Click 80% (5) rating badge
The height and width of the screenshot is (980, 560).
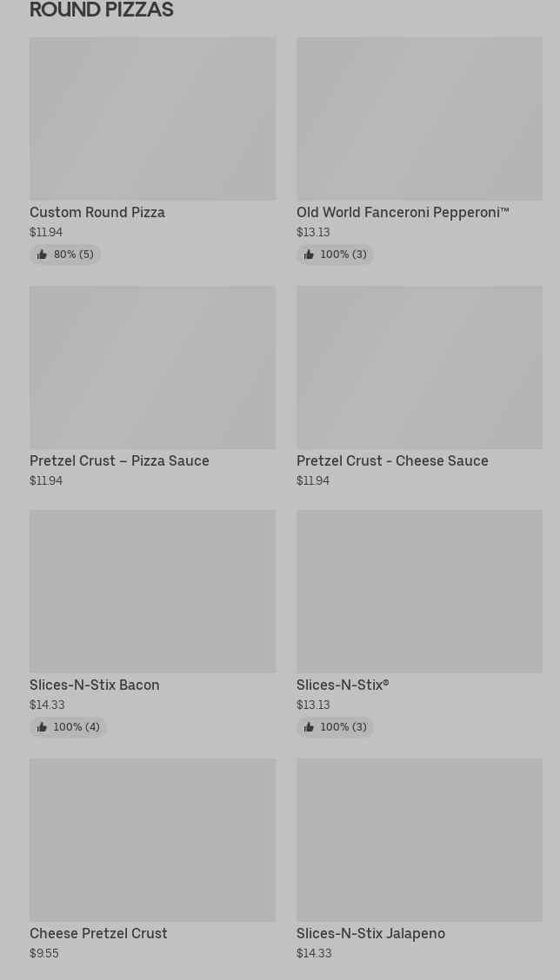coord(73,255)
